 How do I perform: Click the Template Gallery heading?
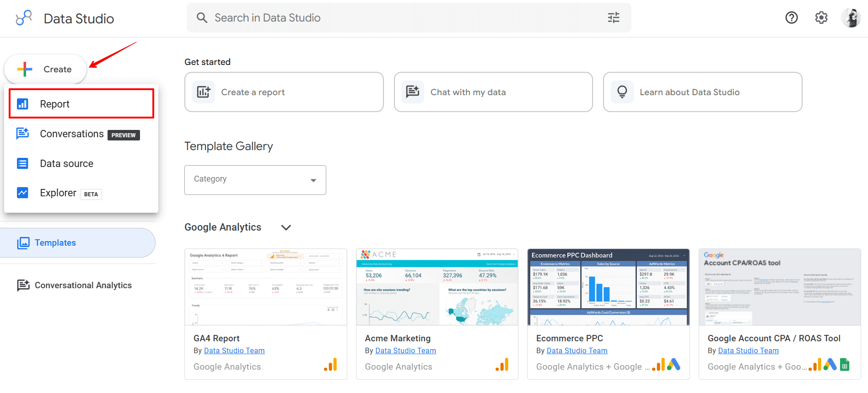pyautogui.click(x=229, y=146)
